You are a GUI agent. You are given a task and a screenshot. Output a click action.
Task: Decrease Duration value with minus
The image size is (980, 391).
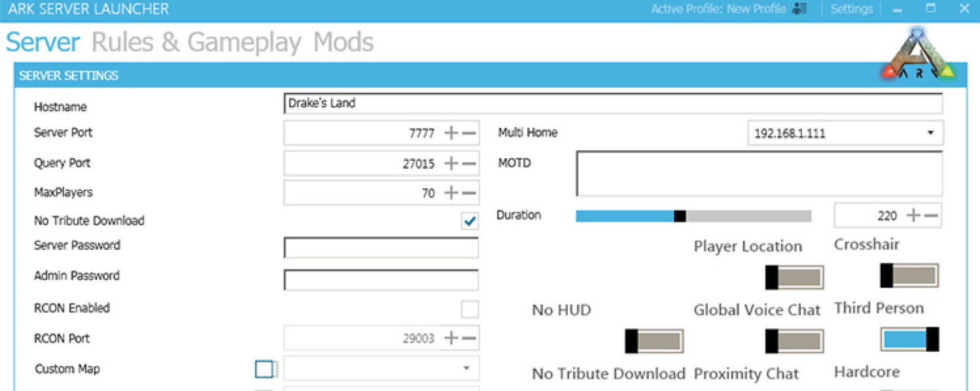click(931, 215)
